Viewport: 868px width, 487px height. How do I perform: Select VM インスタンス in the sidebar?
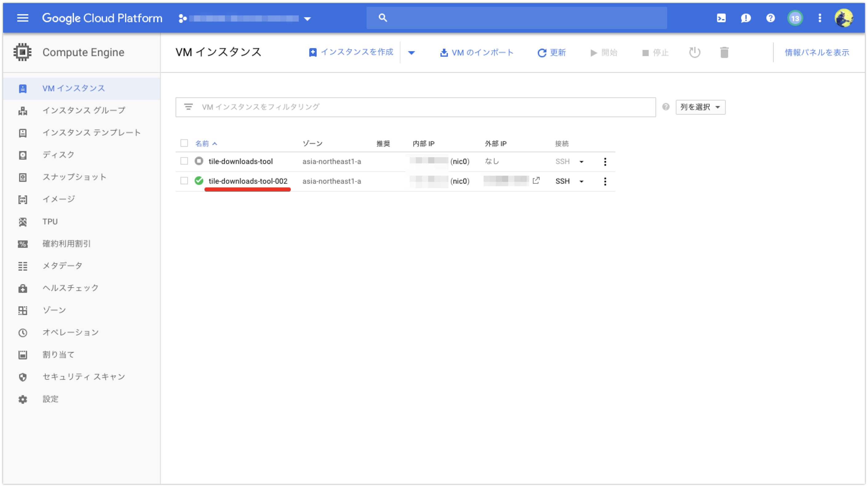coord(81,88)
